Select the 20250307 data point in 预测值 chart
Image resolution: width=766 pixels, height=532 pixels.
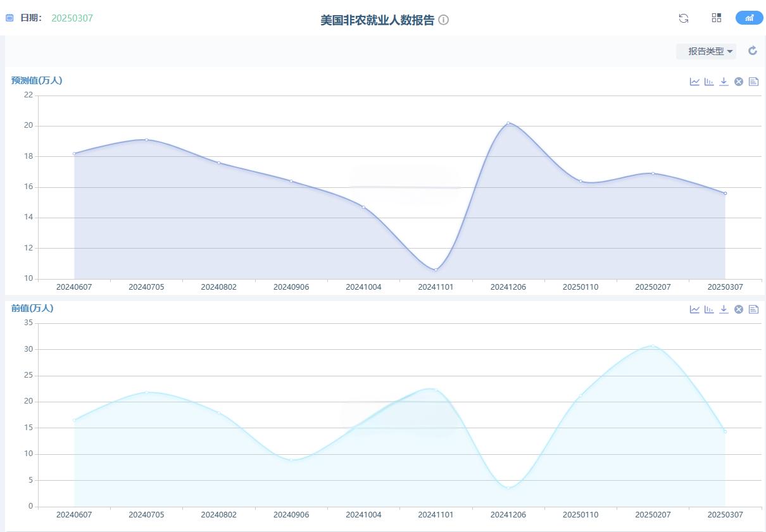725,194
